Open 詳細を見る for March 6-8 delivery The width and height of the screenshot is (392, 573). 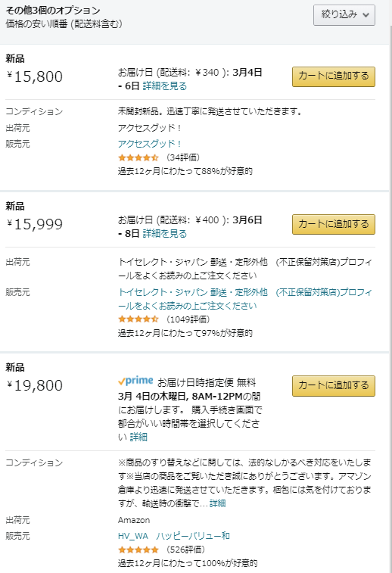[x=165, y=234]
